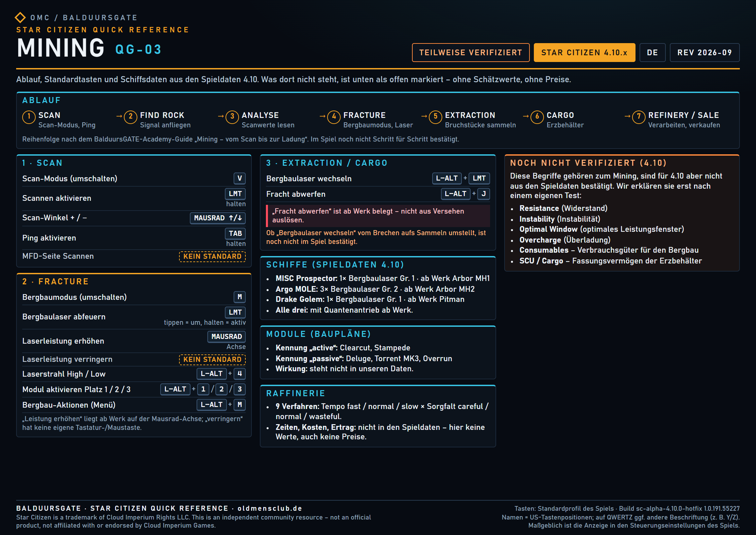This screenshot has width=756, height=535.
Task: Click the NOCH NICHT VERIFIZIERT (4.10) heading
Action: click(588, 163)
